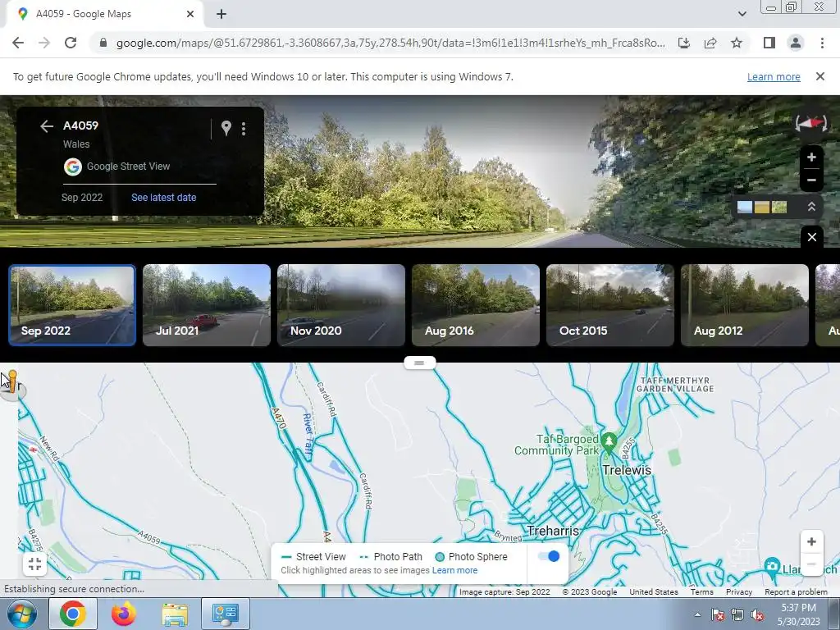840x630 pixels.
Task: Click the back arrow next to A4059
Action: pos(47,126)
